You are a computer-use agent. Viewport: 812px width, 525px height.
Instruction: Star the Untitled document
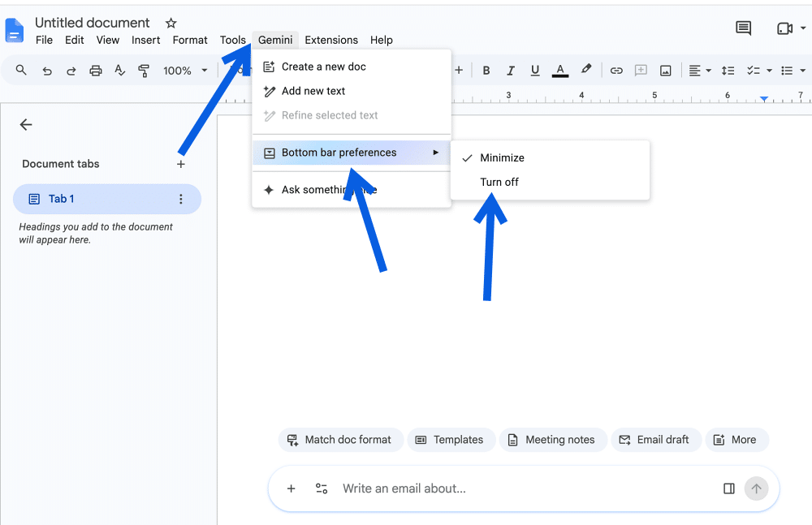171,23
